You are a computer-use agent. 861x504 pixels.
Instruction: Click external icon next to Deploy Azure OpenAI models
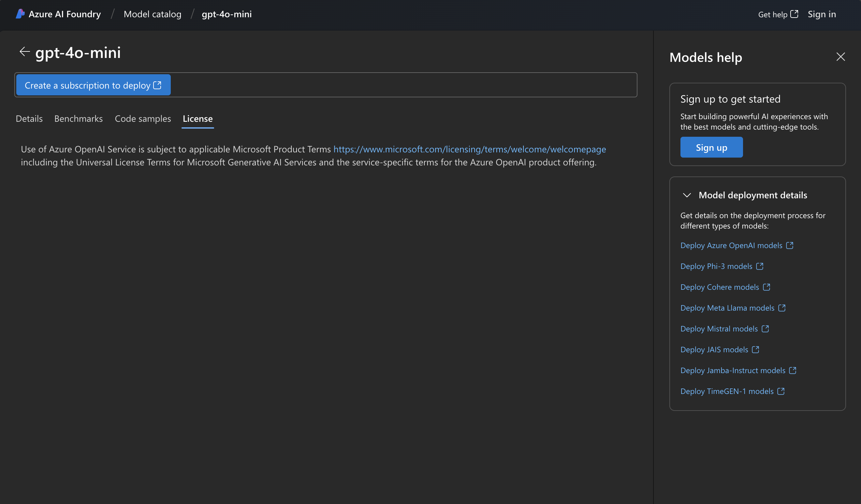pyautogui.click(x=790, y=245)
